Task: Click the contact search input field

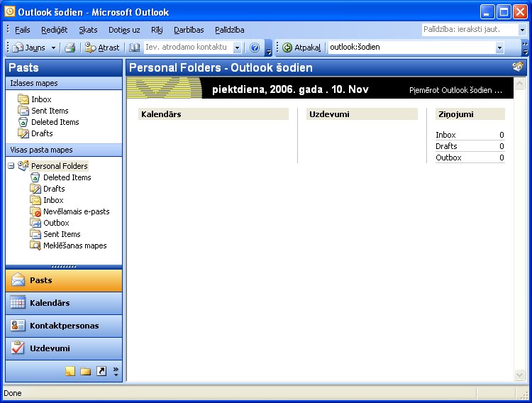Action: 189,48
